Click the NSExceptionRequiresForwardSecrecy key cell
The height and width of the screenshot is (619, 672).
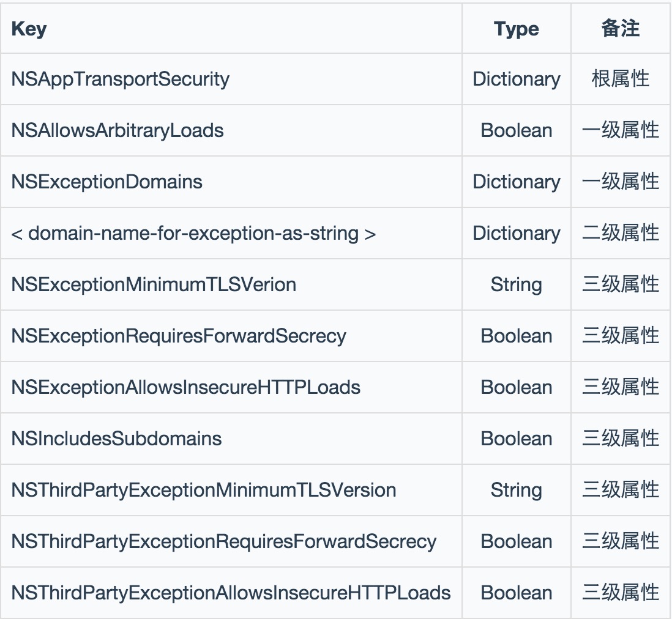(x=179, y=336)
